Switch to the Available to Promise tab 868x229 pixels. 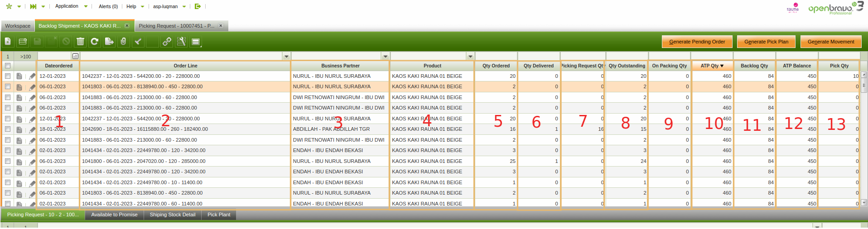[x=114, y=215]
